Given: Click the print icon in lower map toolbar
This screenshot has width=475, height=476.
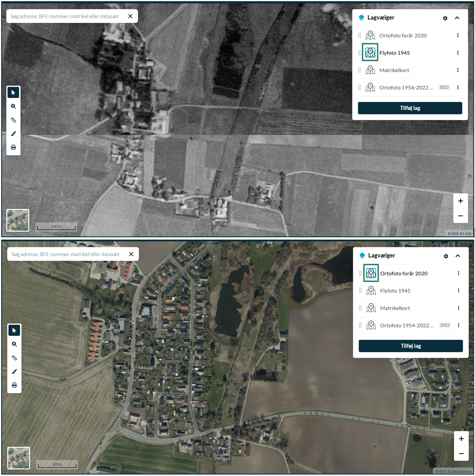Looking at the screenshot, I should point(14,385).
